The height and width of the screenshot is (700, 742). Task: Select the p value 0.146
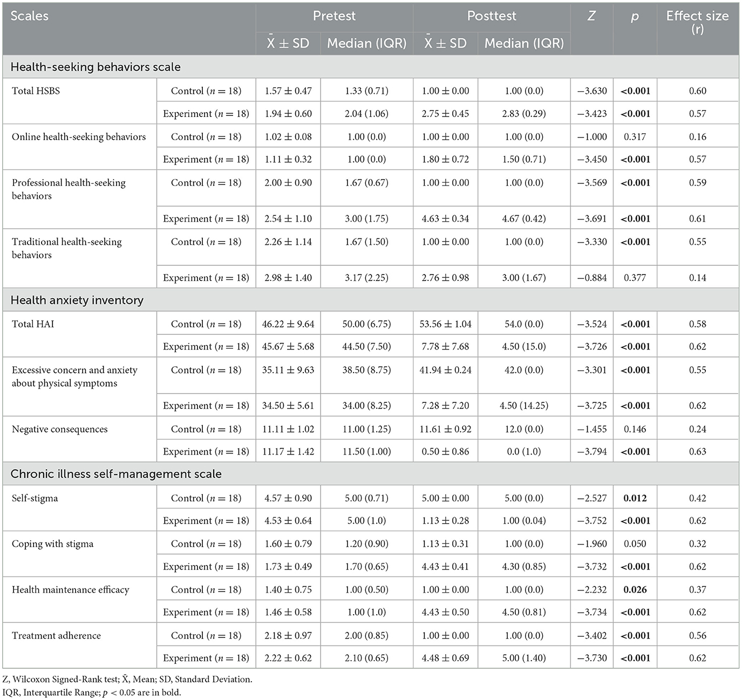(x=635, y=429)
